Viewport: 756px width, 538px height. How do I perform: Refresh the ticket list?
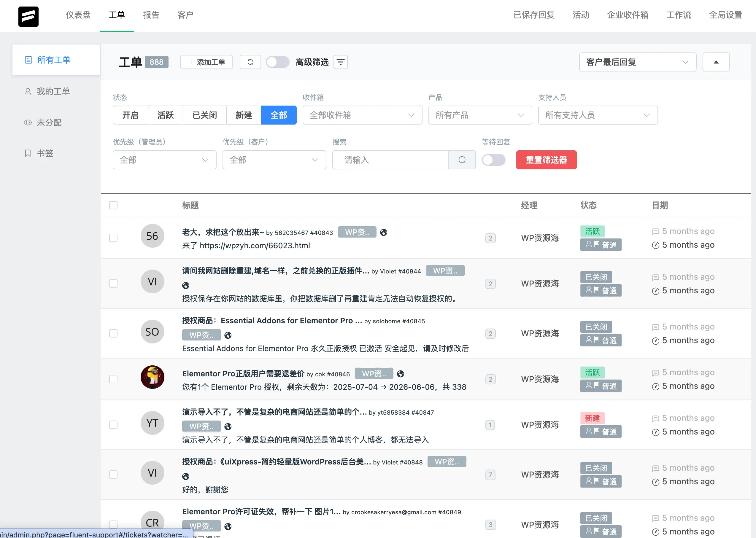coord(250,62)
